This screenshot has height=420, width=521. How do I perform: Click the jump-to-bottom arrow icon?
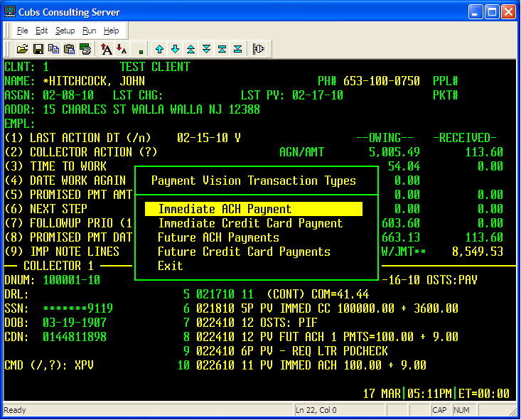coord(237,49)
